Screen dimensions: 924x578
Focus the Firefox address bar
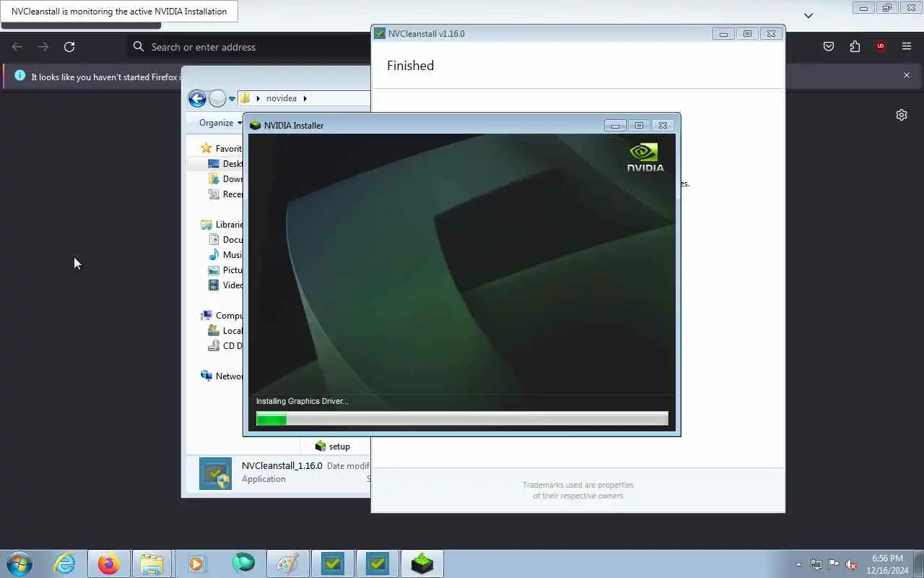[249, 47]
